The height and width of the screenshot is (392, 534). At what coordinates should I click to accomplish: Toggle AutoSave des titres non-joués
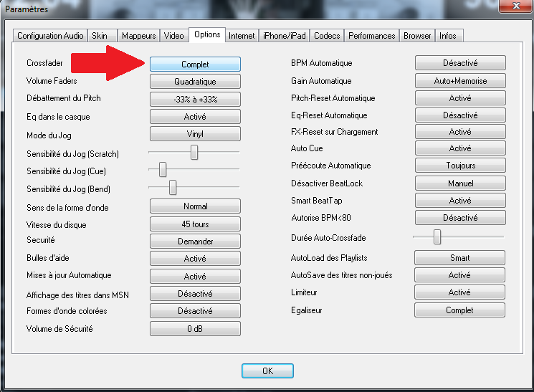click(x=459, y=275)
